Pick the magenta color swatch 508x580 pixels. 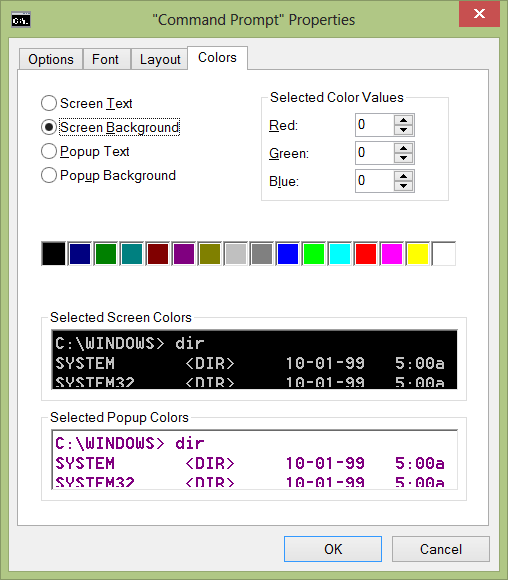[x=392, y=254]
